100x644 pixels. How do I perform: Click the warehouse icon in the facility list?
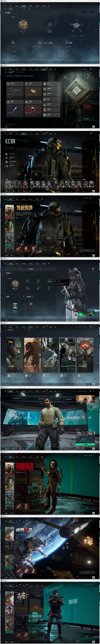(45, 84)
